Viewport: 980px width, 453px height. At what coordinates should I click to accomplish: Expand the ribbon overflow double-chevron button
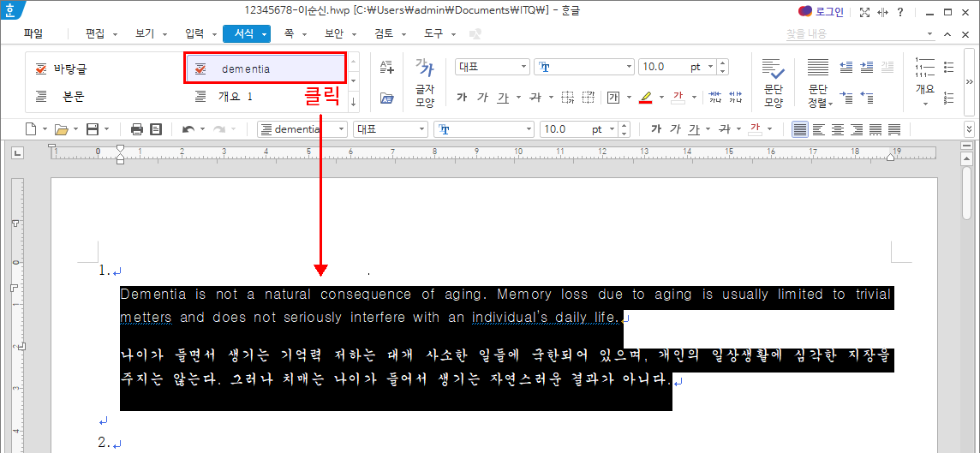click(970, 81)
